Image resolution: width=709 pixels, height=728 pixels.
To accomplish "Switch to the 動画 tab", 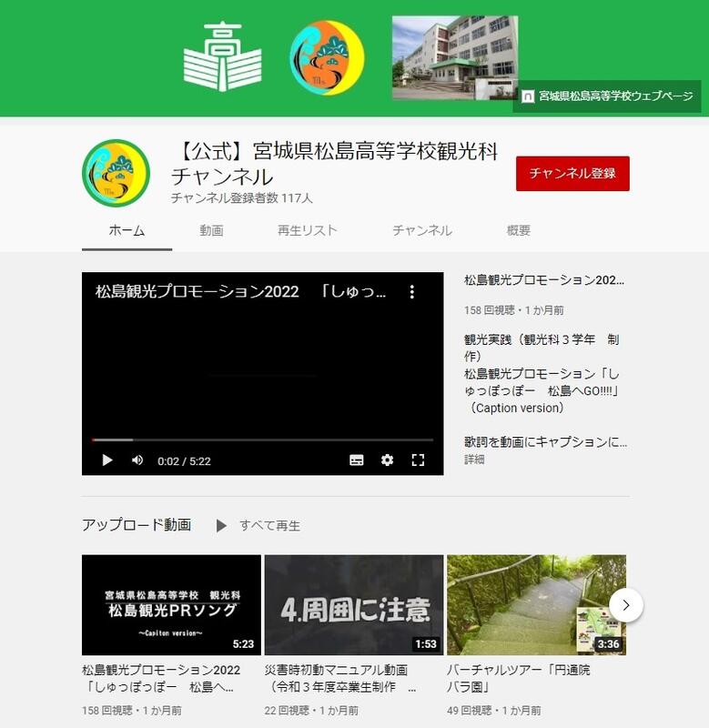I will 211,230.
